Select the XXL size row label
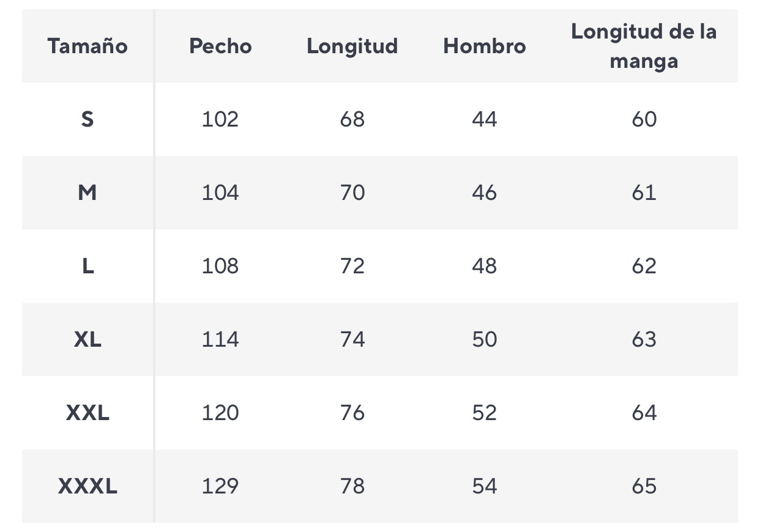 [88, 413]
